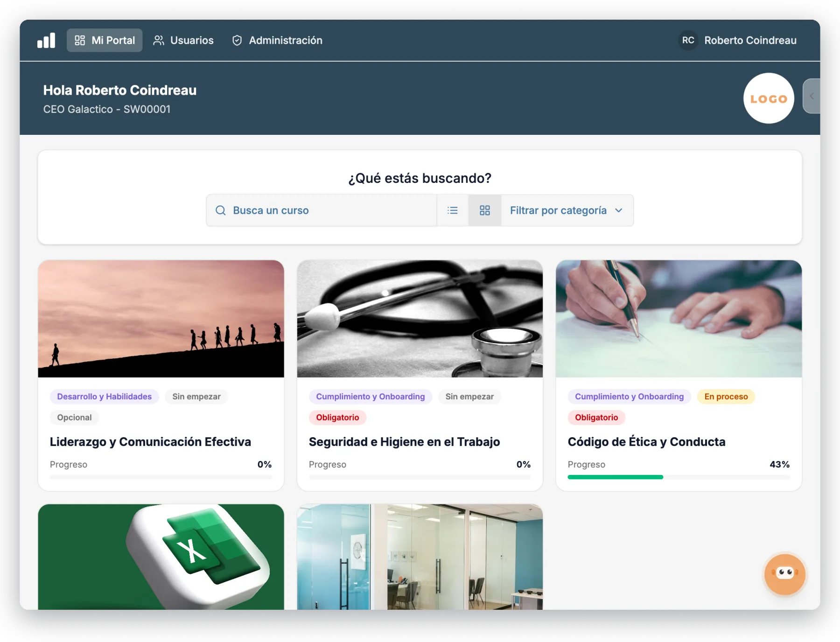Focus the Busca un curso field
Image resolution: width=840 pixels, height=642 pixels.
pos(322,210)
